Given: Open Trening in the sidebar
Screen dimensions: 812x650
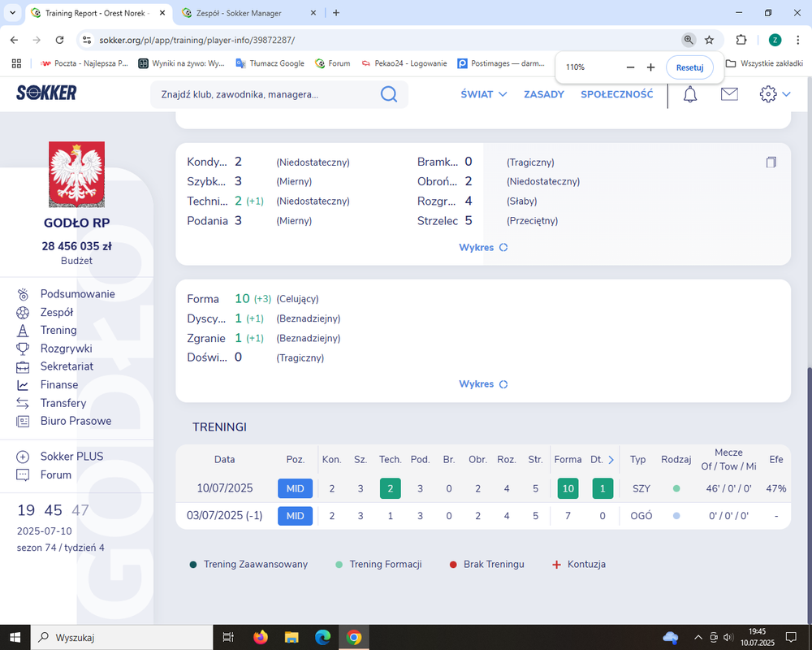Looking at the screenshot, I should [58, 330].
